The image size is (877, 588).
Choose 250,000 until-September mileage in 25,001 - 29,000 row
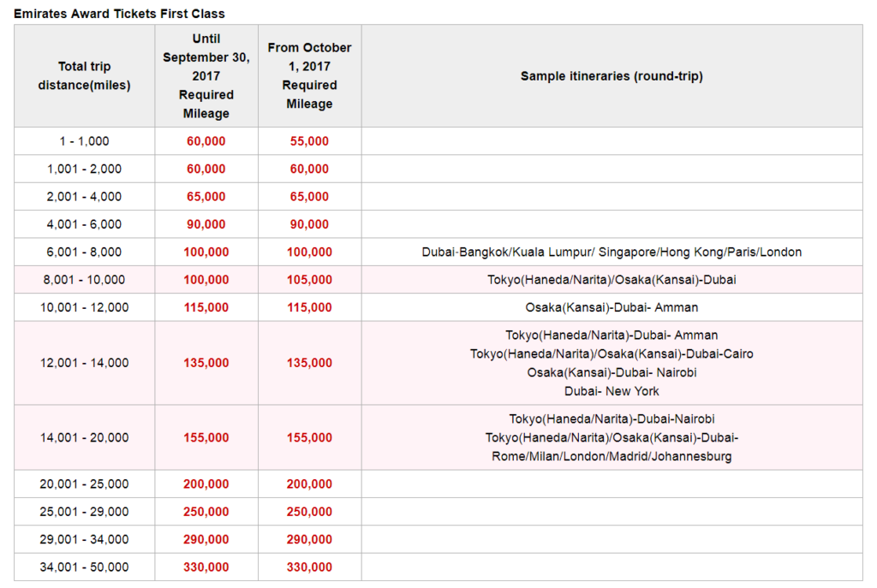point(206,512)
